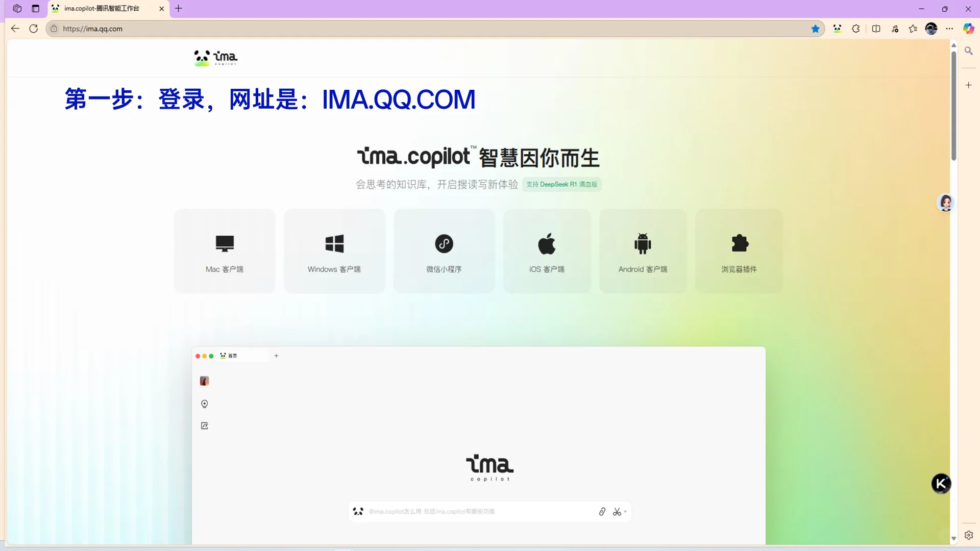Open a new browser tab
This screenshot has width=980, height=551.
(x=179, y=9)
